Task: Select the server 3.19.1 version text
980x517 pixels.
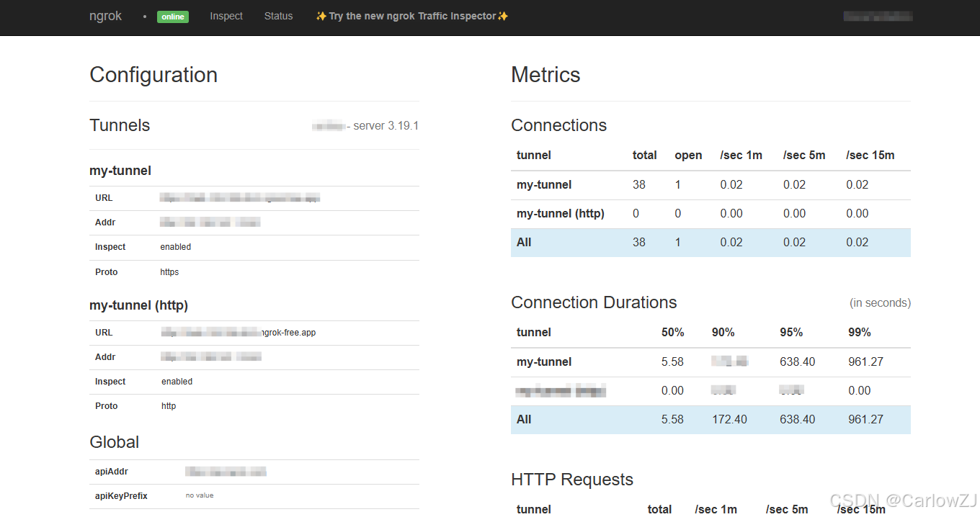Action: tap(386, 126)
